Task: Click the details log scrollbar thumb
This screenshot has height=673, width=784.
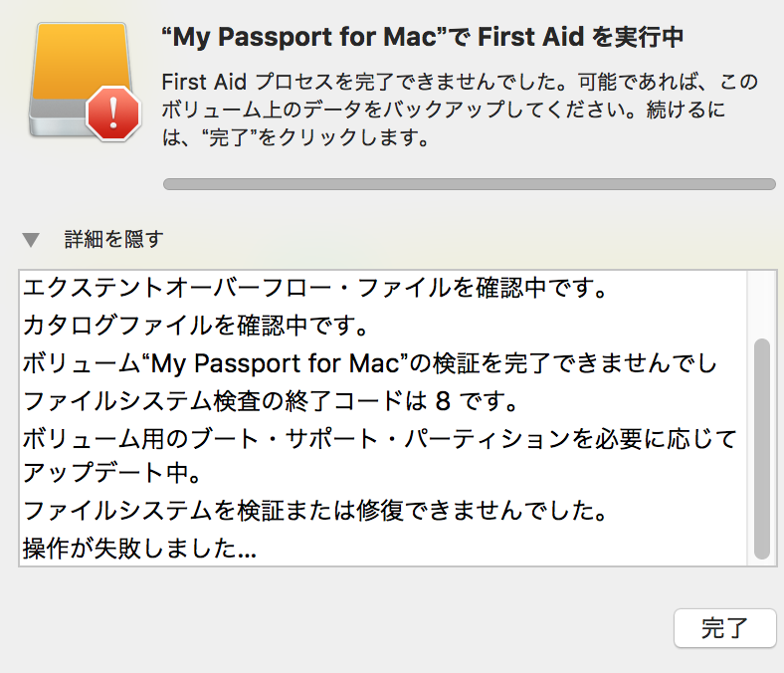Action: pyautogui.click(x=761, y=448)
